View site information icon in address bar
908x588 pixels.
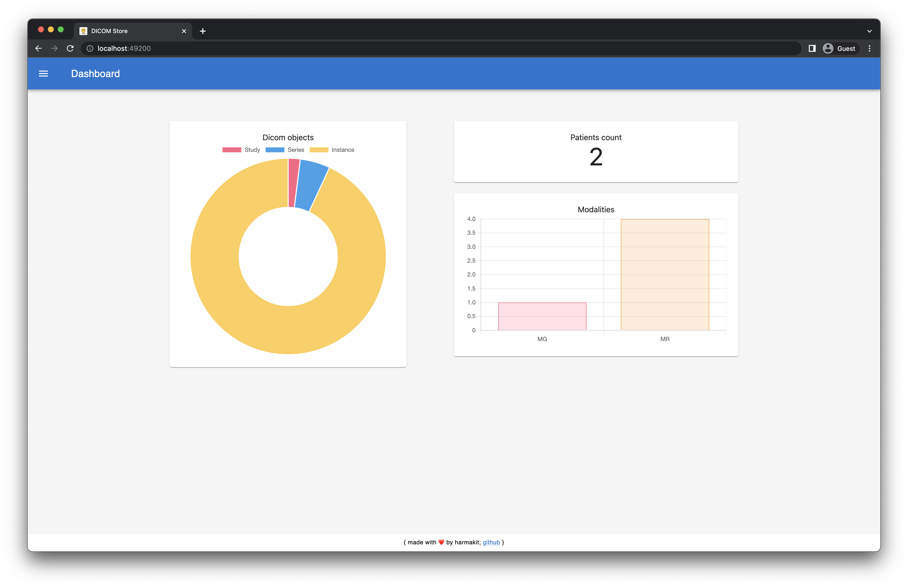pos(90,48)
